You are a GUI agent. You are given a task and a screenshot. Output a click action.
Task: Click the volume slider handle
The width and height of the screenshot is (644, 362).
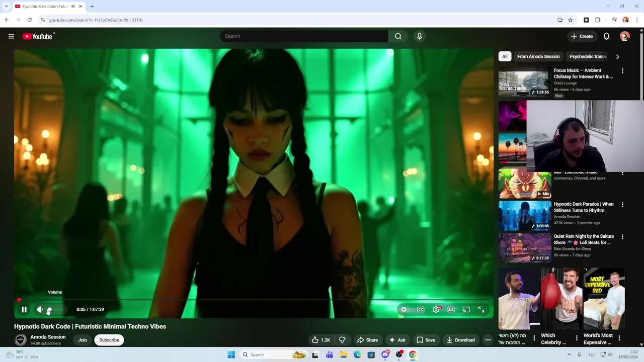tap(49, 310)
